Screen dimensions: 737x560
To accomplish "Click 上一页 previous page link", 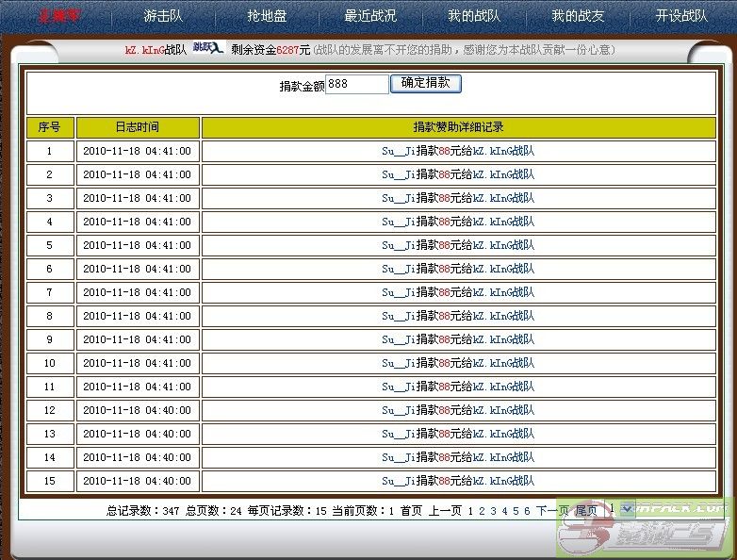I will (445, 511).
